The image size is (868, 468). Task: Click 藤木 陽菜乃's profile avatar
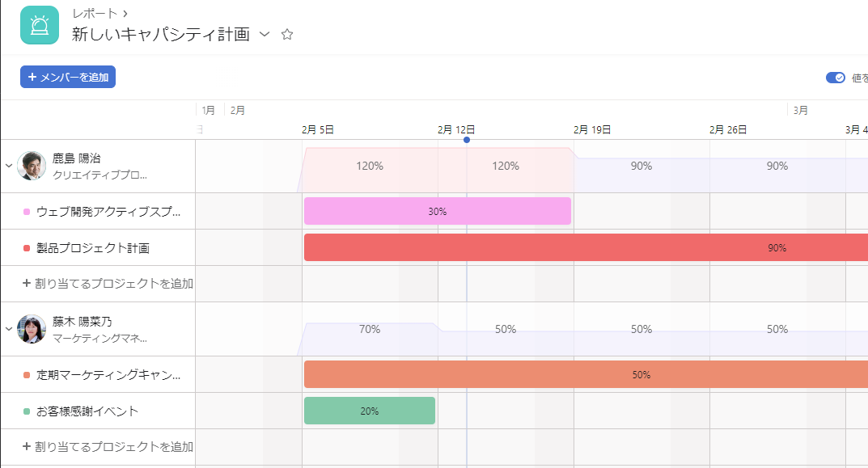coord(32,329)
